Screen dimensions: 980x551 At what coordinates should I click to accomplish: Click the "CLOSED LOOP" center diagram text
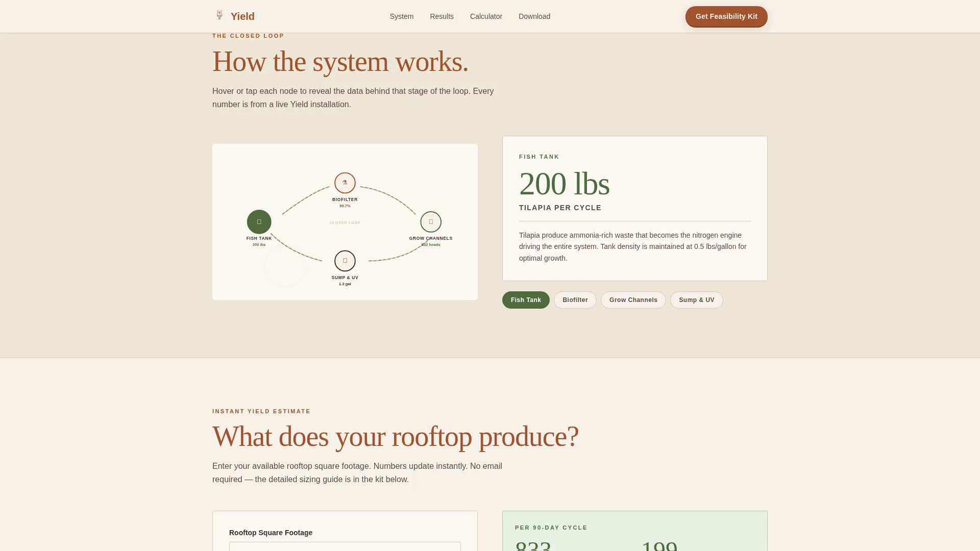point(345,223)
